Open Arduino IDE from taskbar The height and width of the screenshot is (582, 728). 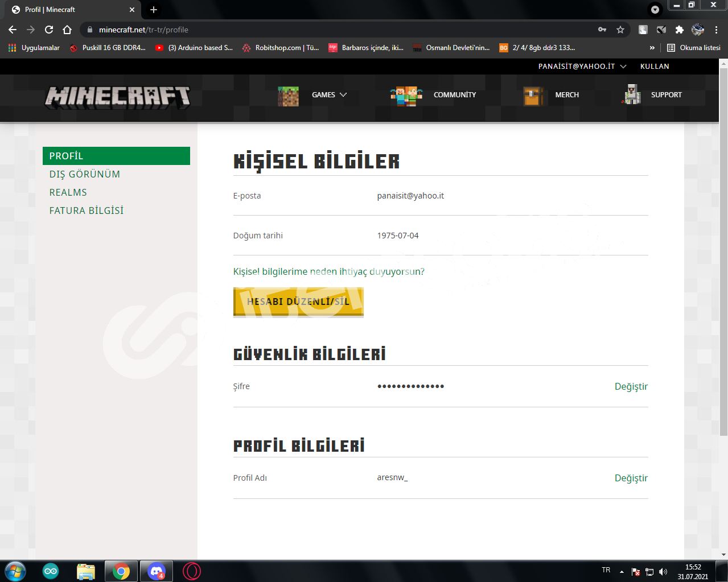click(51, 571)
